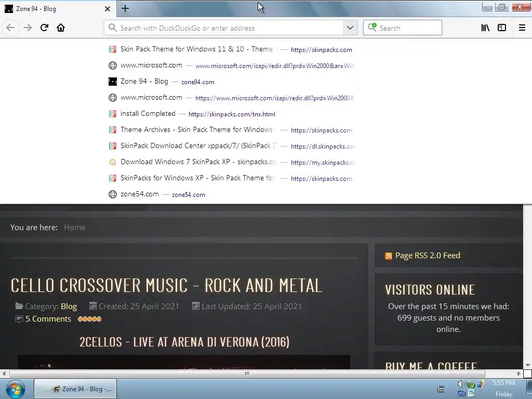Open the hamburger application menu

point(522,28)
